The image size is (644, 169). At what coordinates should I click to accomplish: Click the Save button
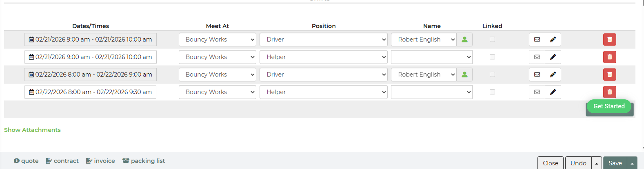tap(615, 163)
